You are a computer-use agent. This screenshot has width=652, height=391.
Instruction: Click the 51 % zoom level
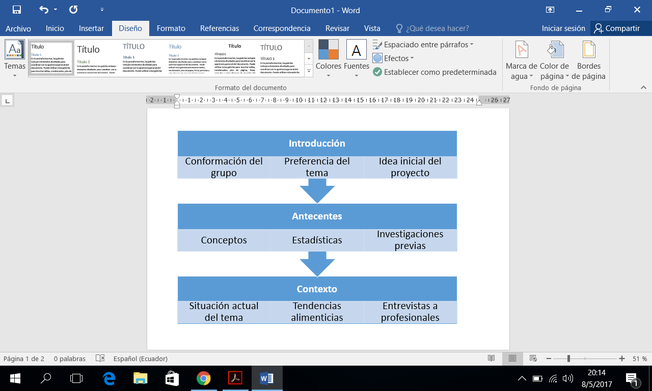pos(640,359)
